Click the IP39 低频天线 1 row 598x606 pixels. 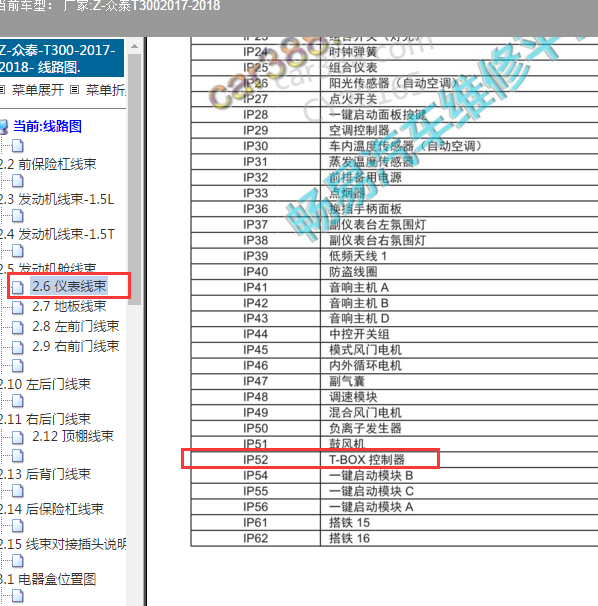click(394, 256)
